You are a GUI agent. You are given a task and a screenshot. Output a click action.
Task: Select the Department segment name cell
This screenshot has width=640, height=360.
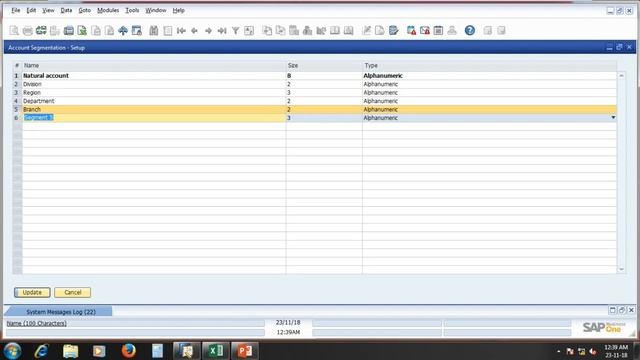(154, 101)
